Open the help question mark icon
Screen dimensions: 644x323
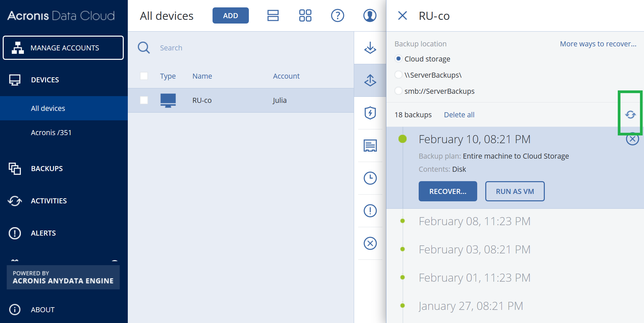tap(337, 15)
